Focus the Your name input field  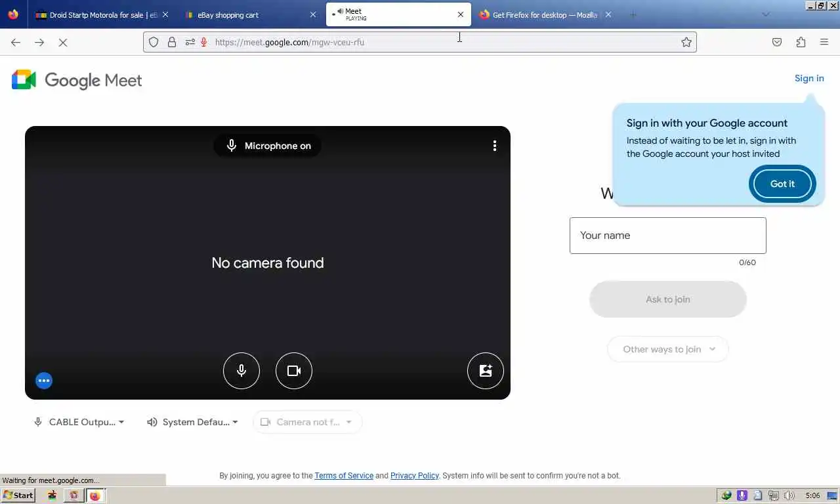point(668,236)
